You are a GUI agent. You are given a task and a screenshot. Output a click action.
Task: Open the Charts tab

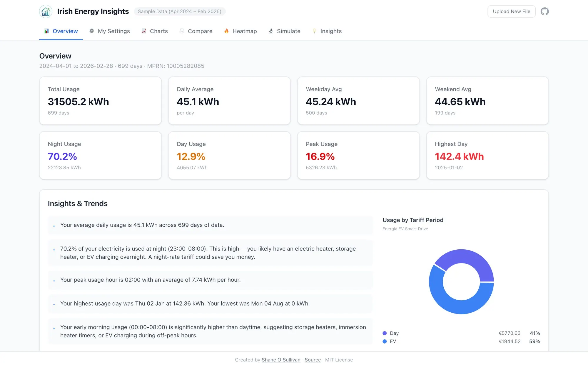pos(155,31)
